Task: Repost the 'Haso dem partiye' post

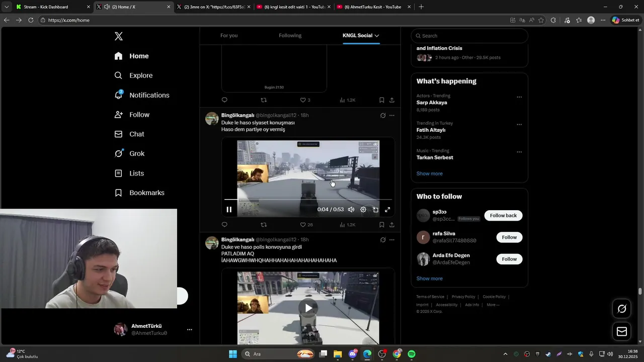Action: pos(264,225)
